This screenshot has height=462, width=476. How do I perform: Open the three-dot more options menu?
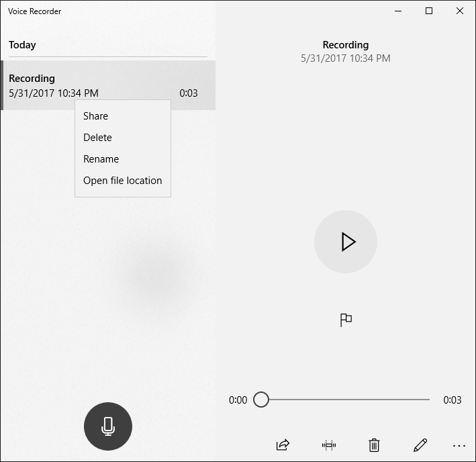(459, 445)
